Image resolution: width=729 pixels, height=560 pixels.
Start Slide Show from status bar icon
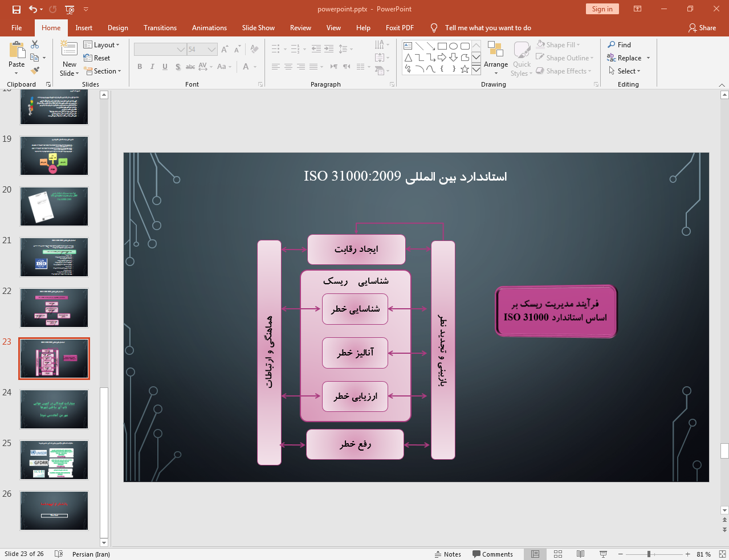[x=603, y=554]
